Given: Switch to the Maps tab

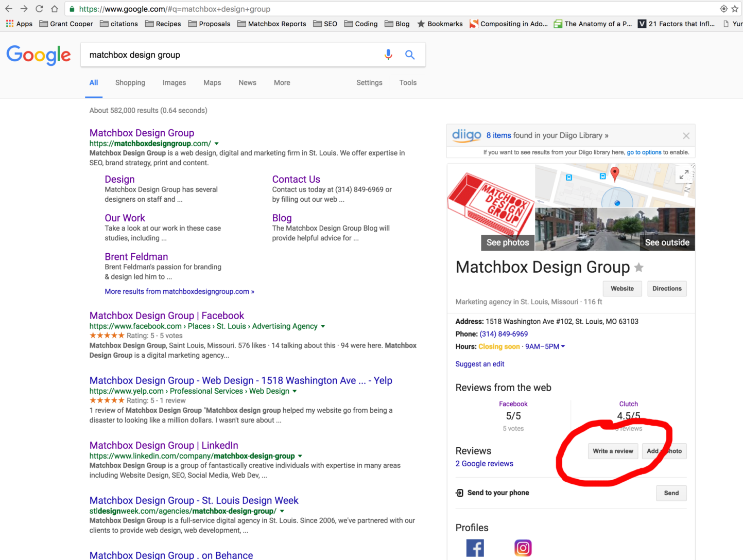Looking at the screenshot, I should (212, 82).
